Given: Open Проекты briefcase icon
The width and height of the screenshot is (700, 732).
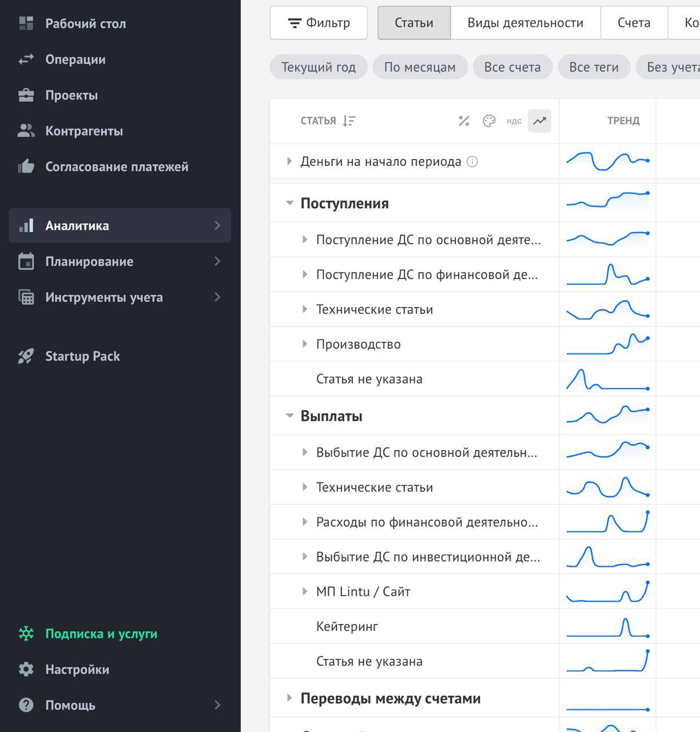Looking at the screenshot, I should pyautogui.click(x=26, y=96).
